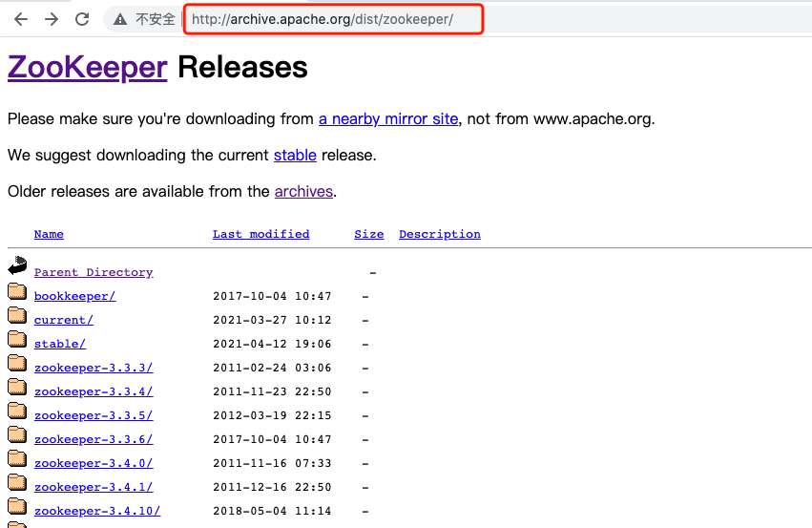Open the 'stable' release link in paragraph
Image resolution: width=812 pixels, height=528 pixels.
[x=295, y=156]
